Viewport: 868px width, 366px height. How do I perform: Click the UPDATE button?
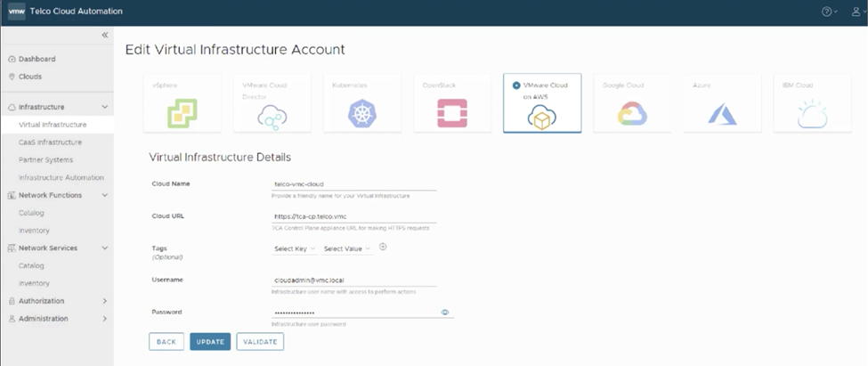click(210, 342)
